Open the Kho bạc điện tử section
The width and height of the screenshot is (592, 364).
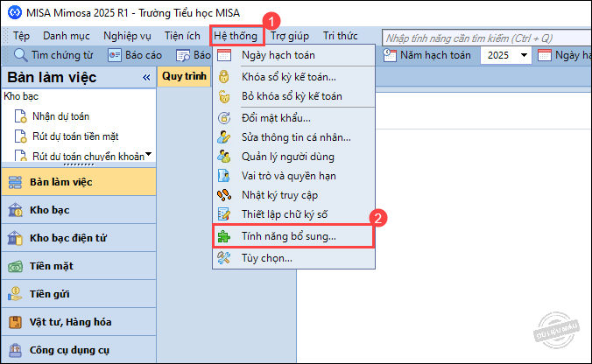79,238
